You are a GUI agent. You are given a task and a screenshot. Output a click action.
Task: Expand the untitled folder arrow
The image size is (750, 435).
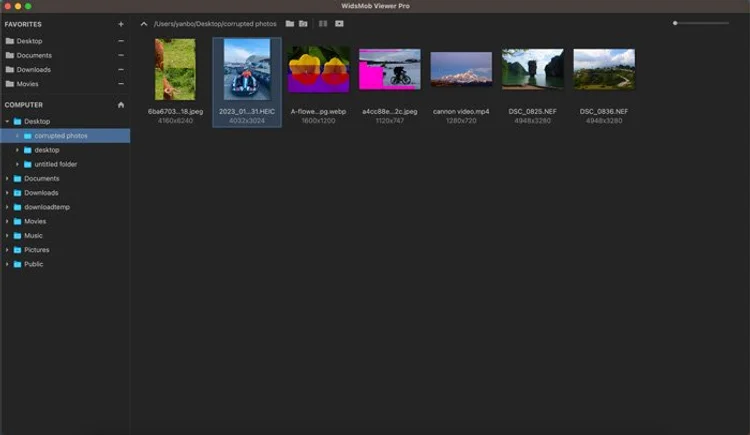(x=17, y=164)
